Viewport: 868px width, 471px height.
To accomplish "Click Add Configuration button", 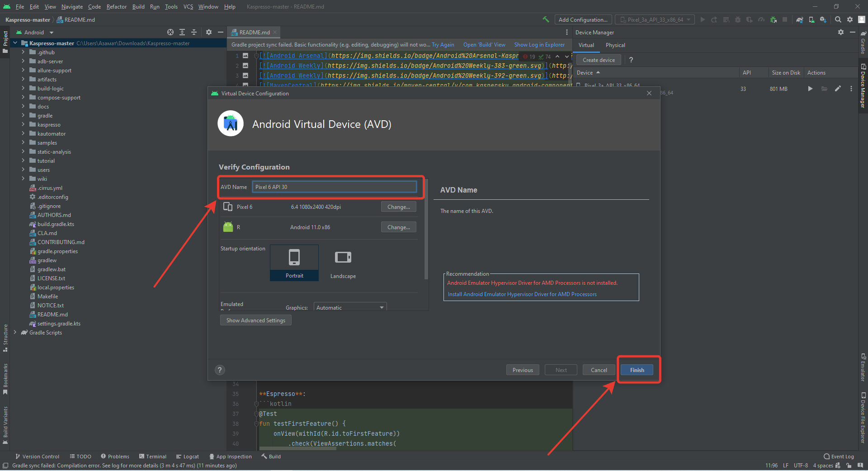I will (583, 19).
